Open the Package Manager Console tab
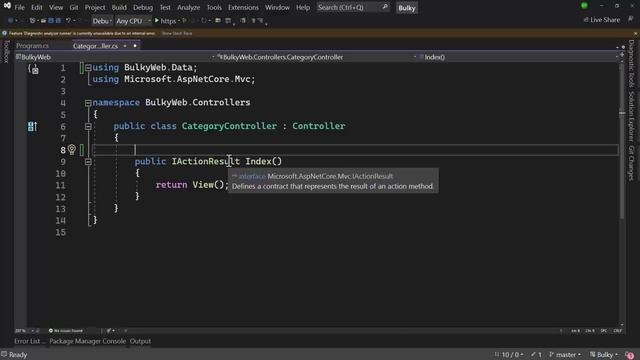 click(87, 341)
